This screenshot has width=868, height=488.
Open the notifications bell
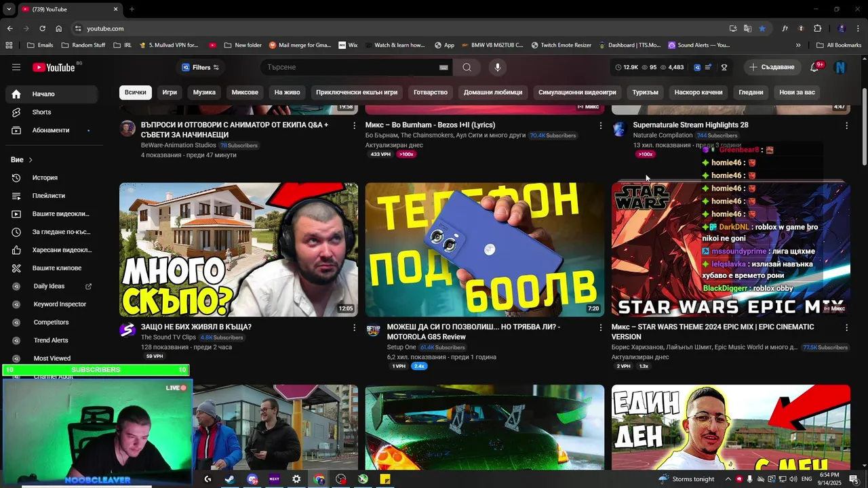[x=814, y=67]
